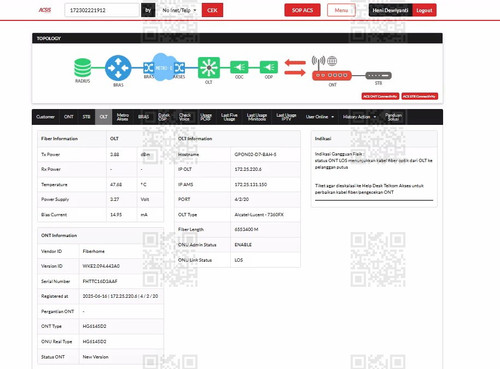Click Power Supply value 3.27
Viewport: 500px width, 369px height.
[x=115, y=199]
